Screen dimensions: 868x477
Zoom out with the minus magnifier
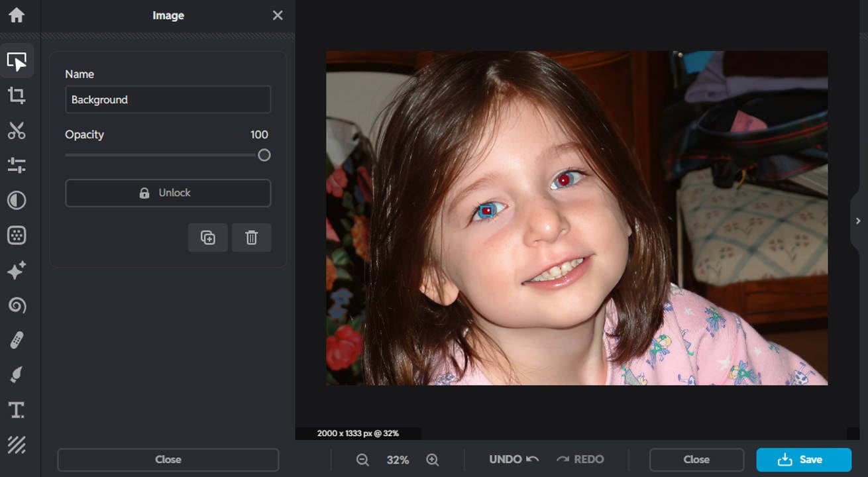point(362,460)
